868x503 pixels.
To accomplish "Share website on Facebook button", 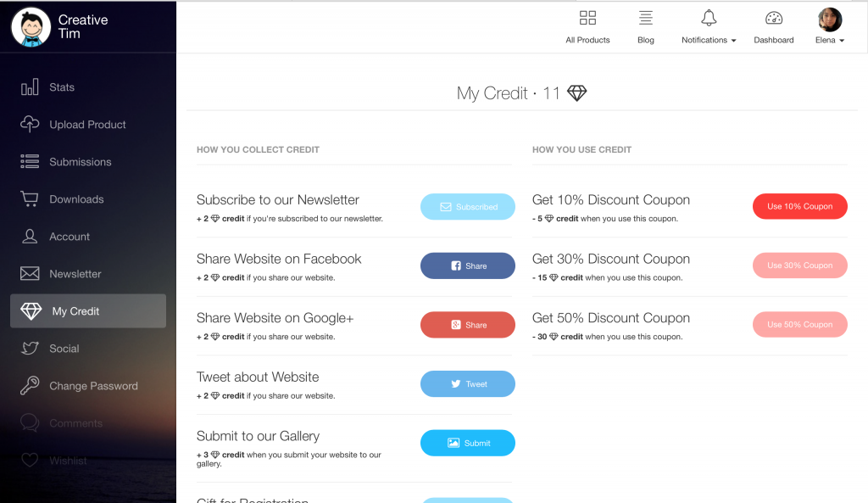I will [468, 265].
